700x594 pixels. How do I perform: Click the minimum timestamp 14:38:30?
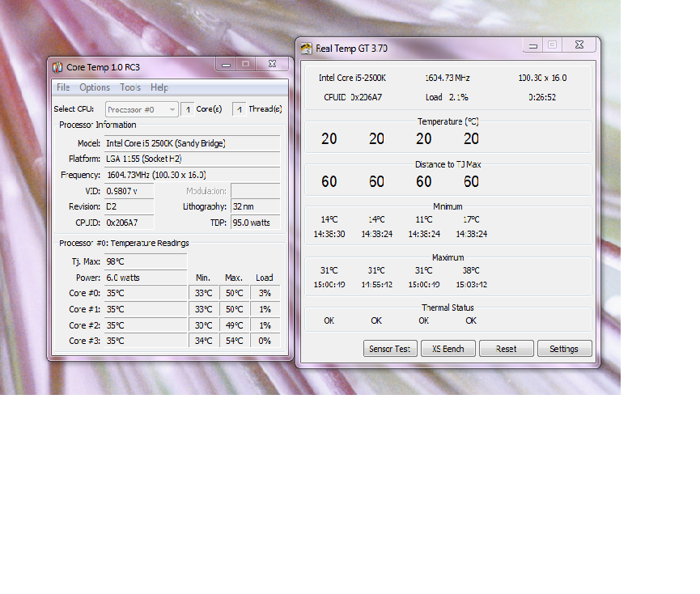(x=329, y=234)
